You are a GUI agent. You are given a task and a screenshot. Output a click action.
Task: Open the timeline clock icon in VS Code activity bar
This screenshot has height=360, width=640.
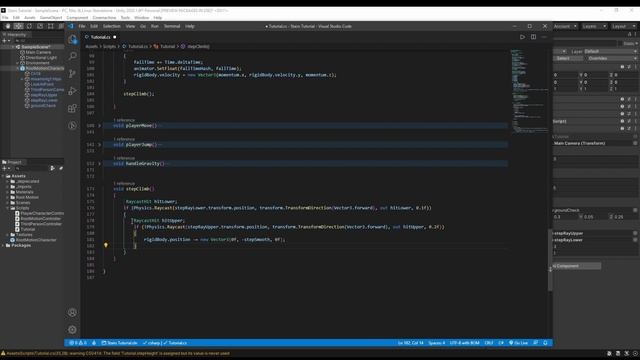point(72,125)
